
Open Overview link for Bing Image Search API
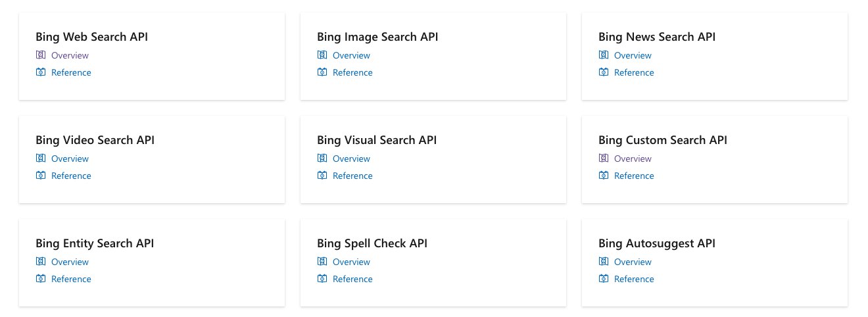(351, 55)
